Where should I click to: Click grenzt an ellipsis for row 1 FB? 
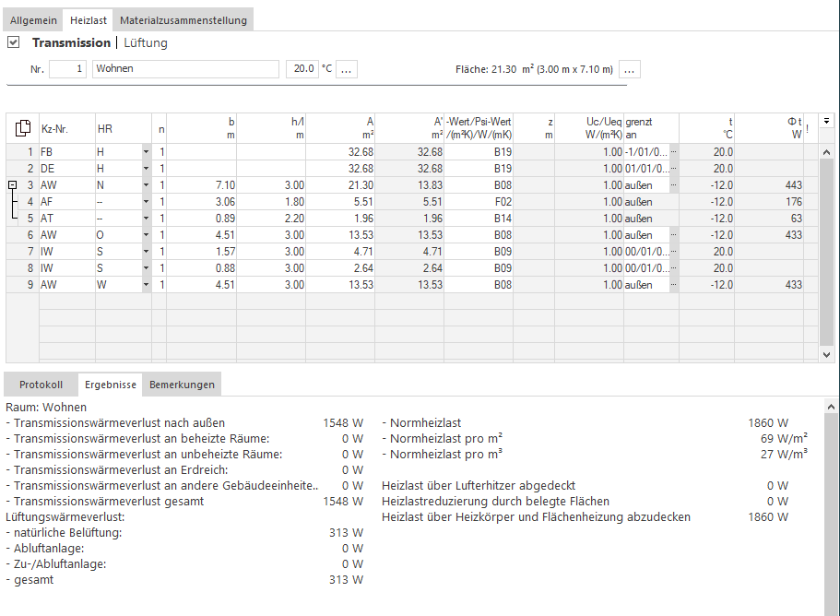click(x=674, y=152)
